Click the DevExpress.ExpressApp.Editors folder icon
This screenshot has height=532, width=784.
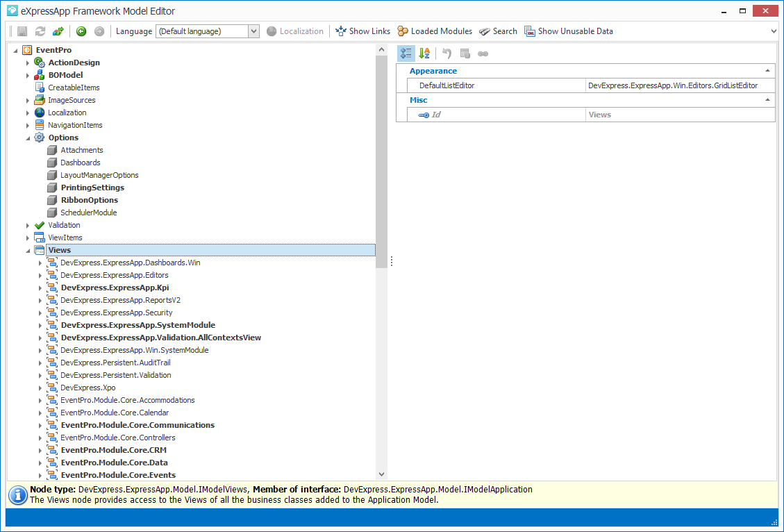pyautogui.click(x=52, y=275)
